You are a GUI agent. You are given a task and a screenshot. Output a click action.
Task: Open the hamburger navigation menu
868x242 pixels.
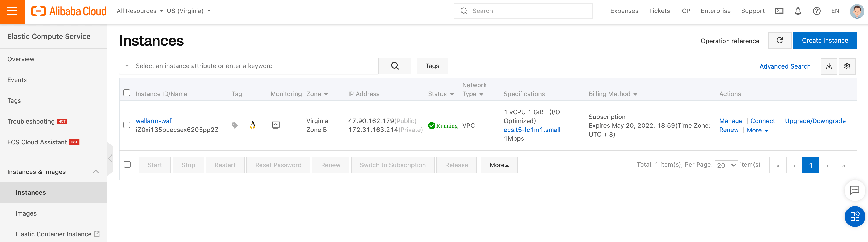[x=12, y=11]
